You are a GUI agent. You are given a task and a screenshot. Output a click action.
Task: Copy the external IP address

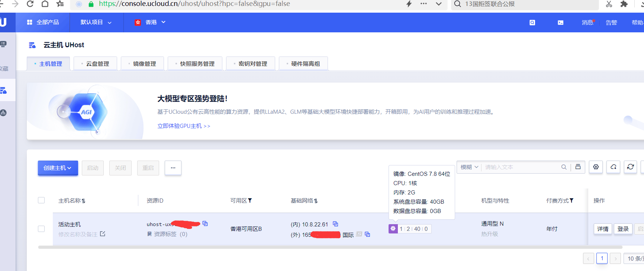click(367, 234)
